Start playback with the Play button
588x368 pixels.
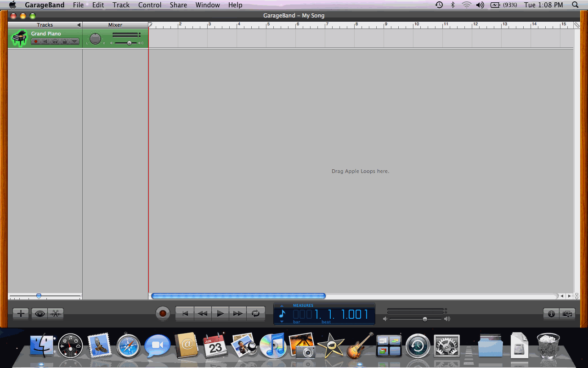pyautogui.click(x=220, y=314)
